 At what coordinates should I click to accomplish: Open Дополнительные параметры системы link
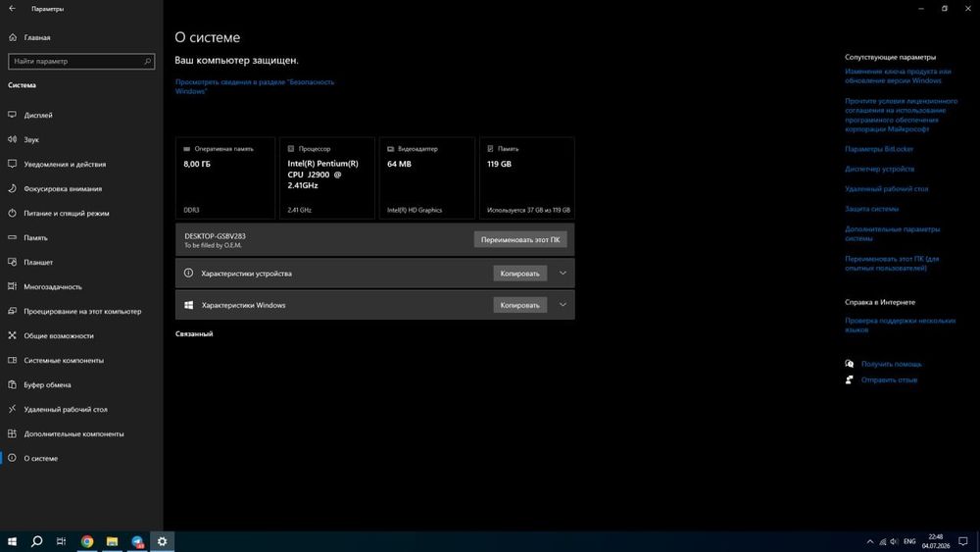[x=892, y=233]
